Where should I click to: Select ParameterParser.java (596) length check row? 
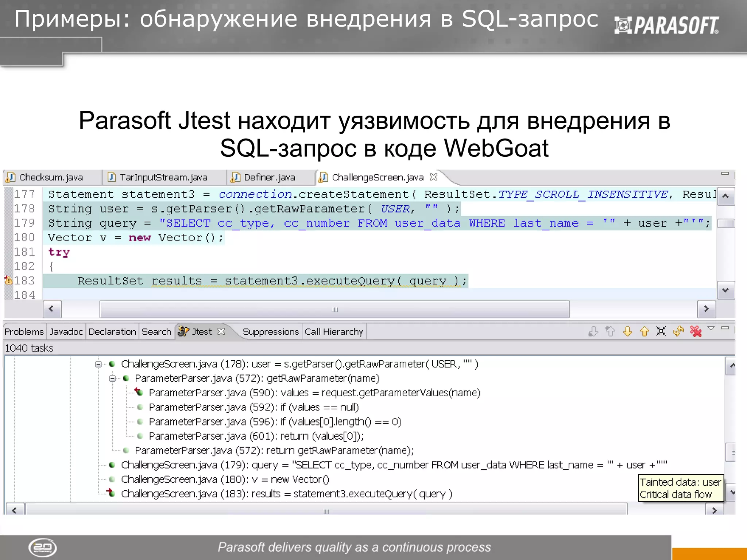(275, 422)
